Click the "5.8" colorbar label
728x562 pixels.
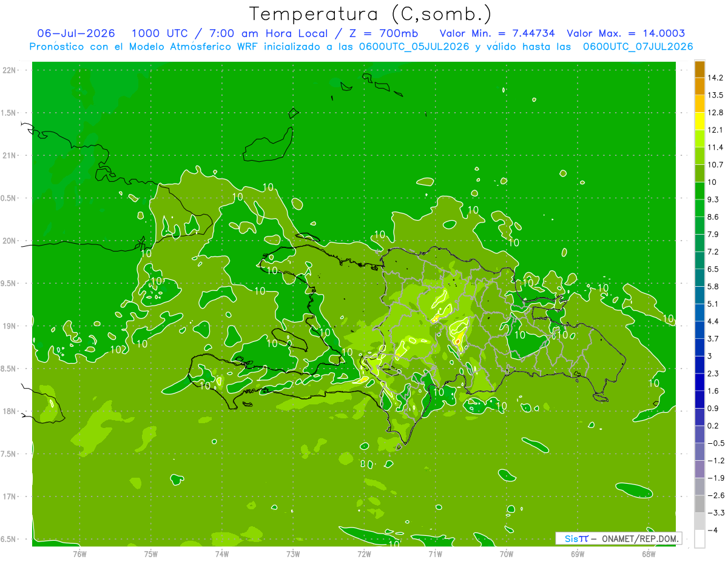point(713,286)
